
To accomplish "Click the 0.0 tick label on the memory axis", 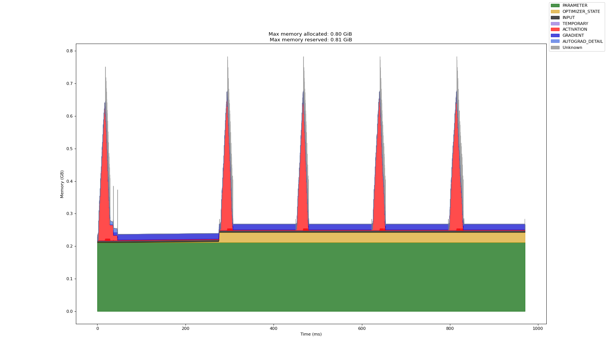I will 69,311.
